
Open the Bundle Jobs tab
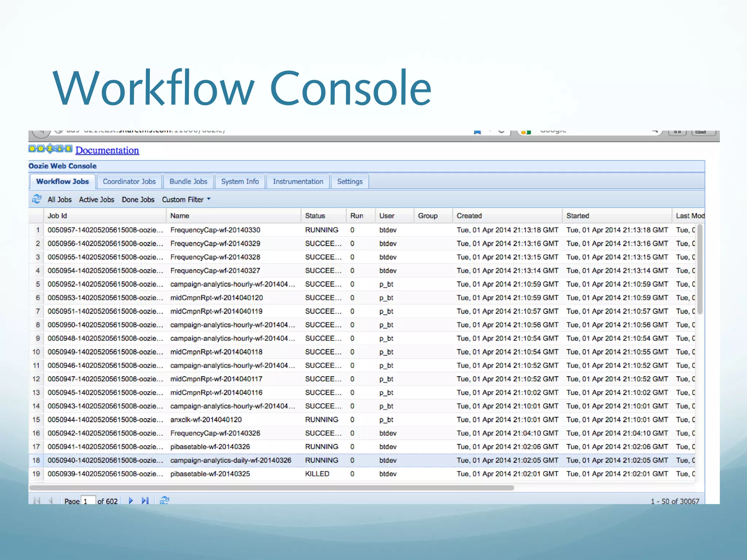(x=188, y=182)
